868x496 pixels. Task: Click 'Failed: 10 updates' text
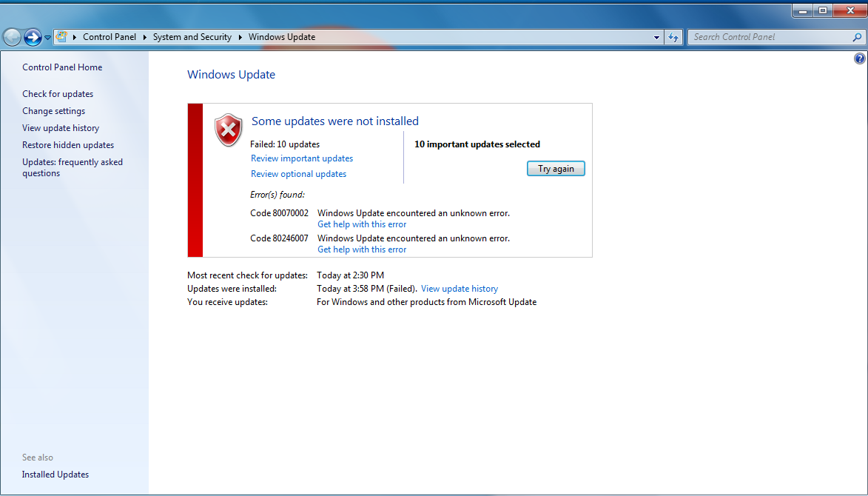(285, 144)
